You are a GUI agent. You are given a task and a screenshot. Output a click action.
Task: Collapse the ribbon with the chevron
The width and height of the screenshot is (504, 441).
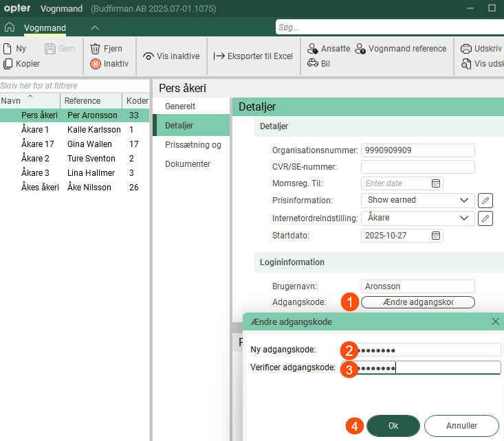(95, 28)
